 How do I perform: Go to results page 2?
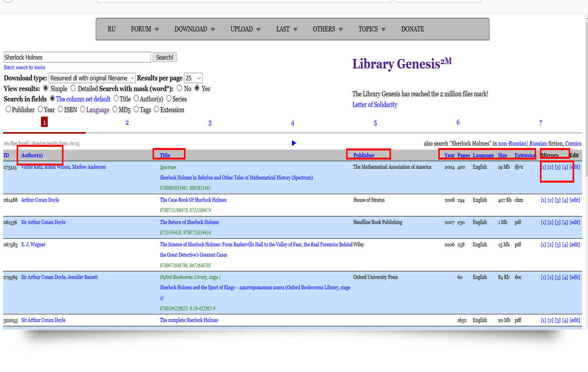(127, 123)
